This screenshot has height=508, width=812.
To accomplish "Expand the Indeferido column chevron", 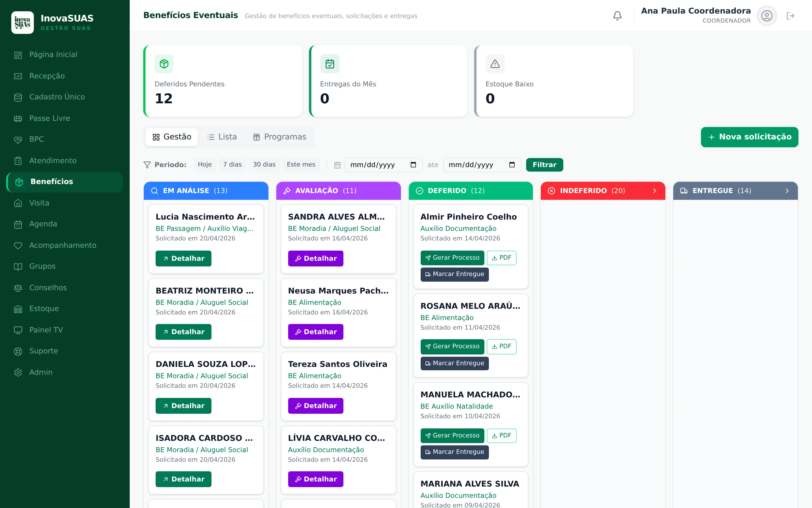I will point(655,191).
